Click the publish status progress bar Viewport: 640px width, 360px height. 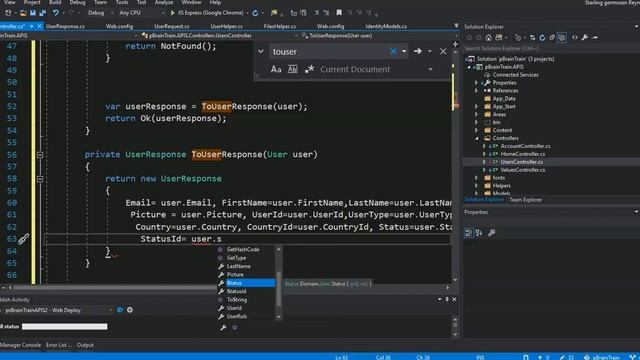point(64,327)
